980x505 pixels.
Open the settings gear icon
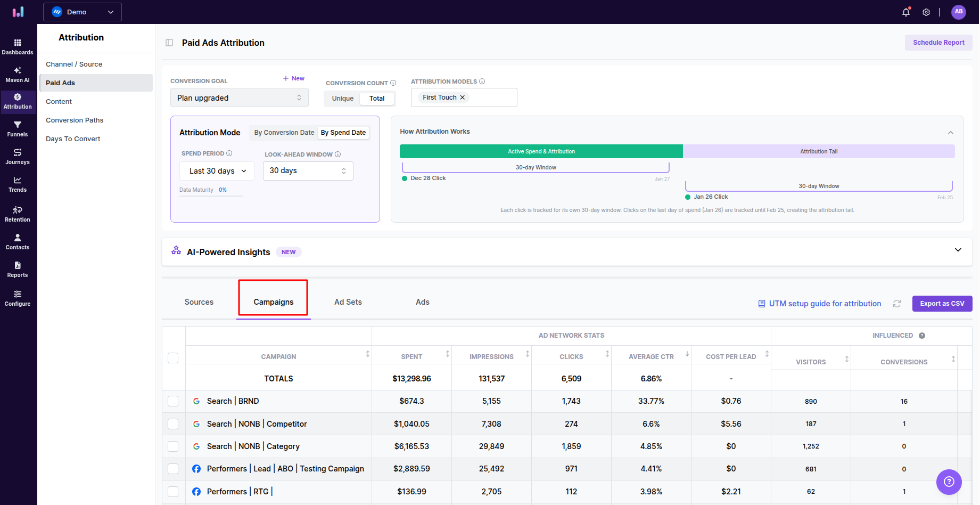pyautogui.click(x=926, y=12)
